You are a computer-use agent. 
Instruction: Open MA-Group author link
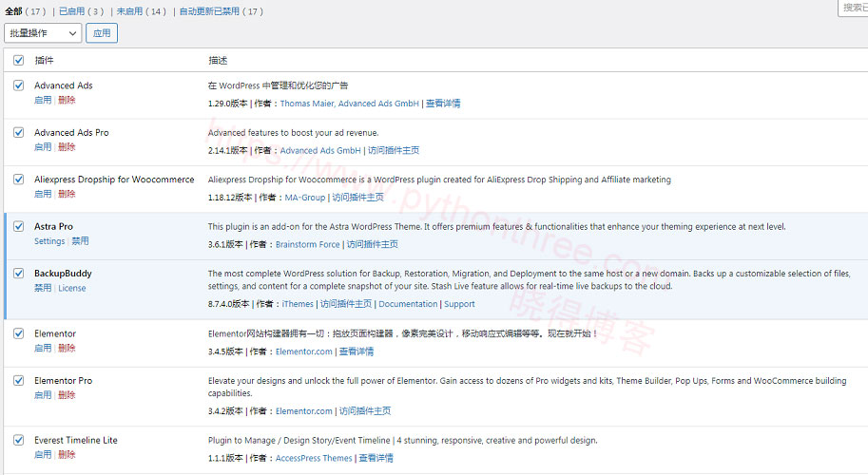point(304,198)
